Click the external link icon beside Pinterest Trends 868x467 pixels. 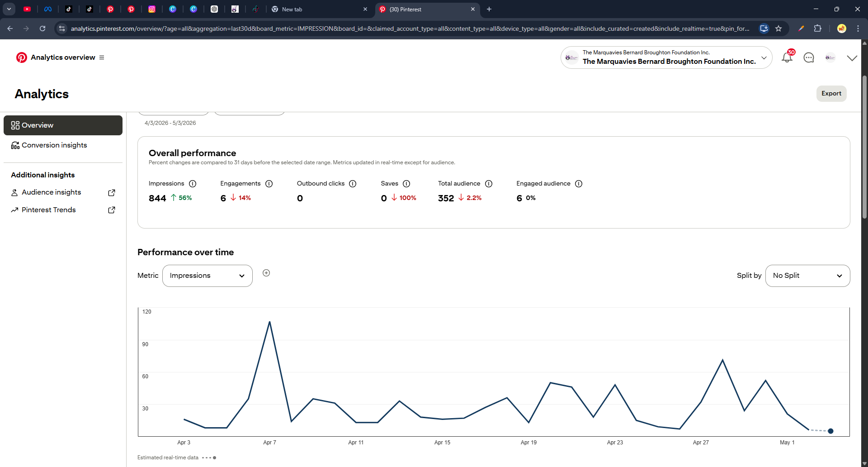point(112,210)
